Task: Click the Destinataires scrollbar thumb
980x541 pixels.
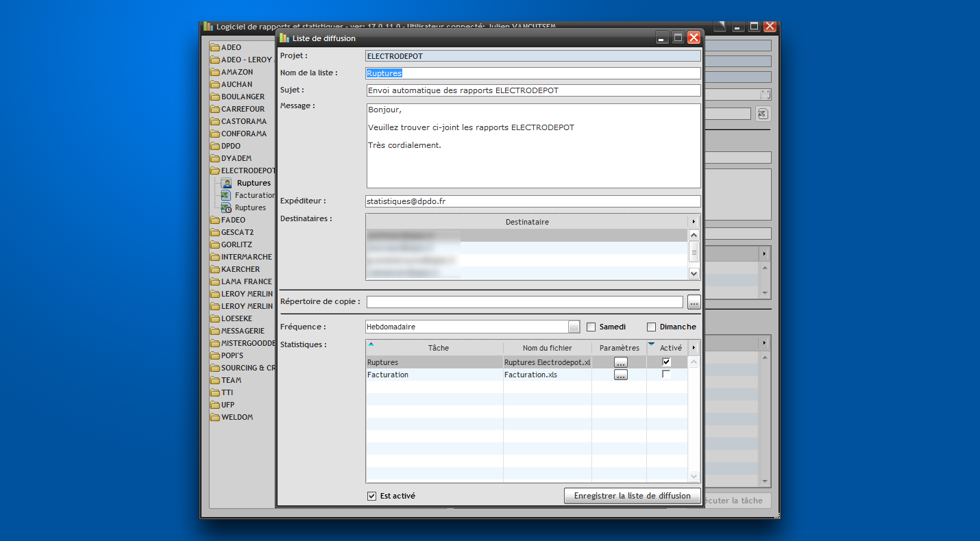Action: (694, 251)
